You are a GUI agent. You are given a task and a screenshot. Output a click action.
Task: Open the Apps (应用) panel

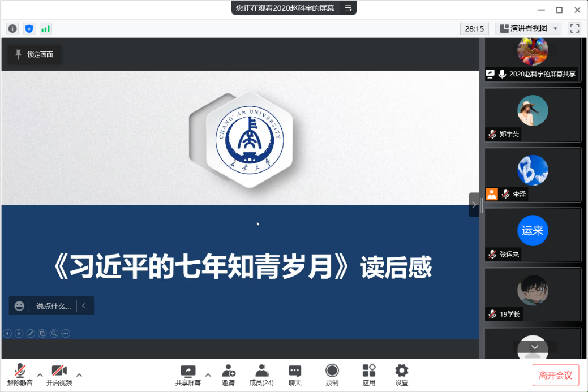pyautogui.click(x=369, y=375)
